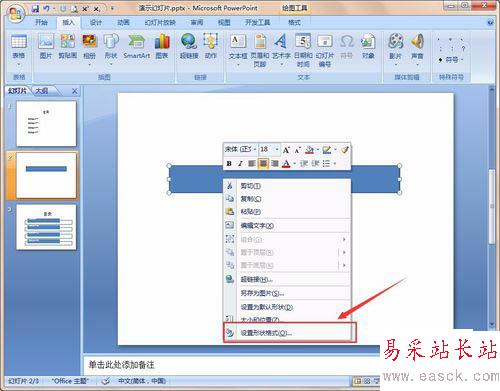Click shape fill color button in mini toolbar

click(310, 150)
